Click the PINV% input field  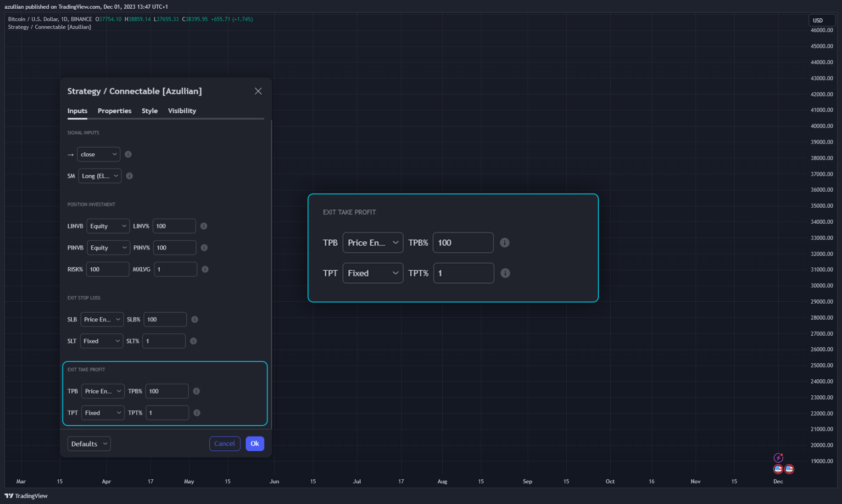[x=175, y=248]
